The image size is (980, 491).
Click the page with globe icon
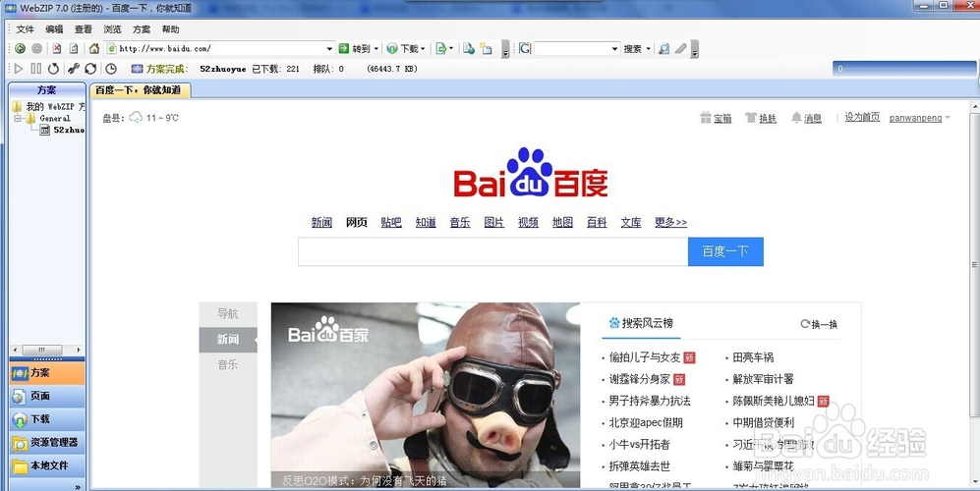click(469, 49)
